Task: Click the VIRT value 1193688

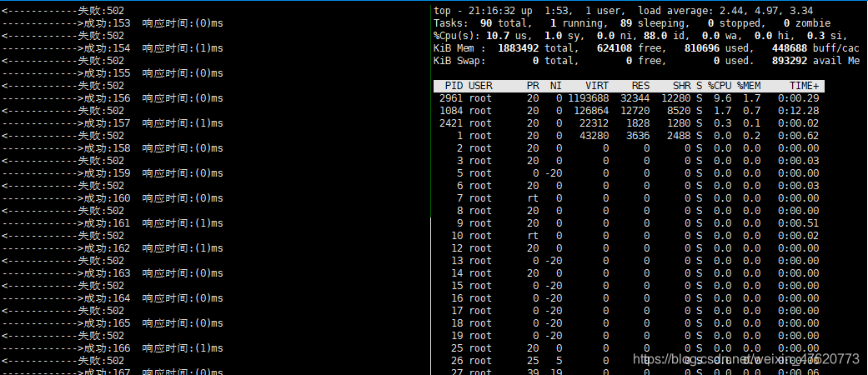Action: (x=589, y=98)
